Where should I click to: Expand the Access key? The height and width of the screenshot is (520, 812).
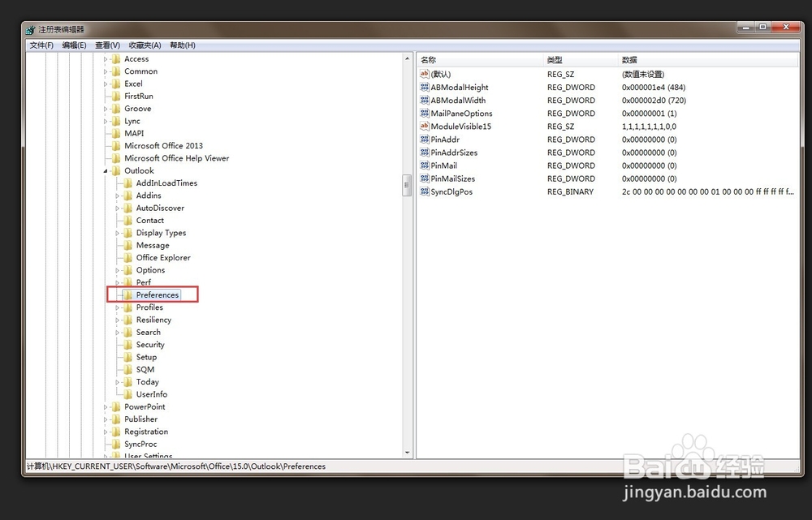(106, 59)
